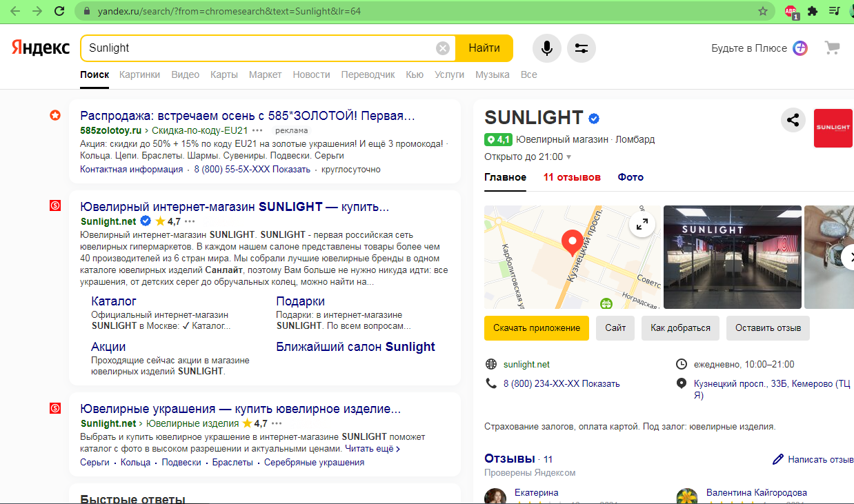Viewport: 854px width, 504px height.
Task: Click the 'Оставить отзыв' button
Action: click(768, 328)
